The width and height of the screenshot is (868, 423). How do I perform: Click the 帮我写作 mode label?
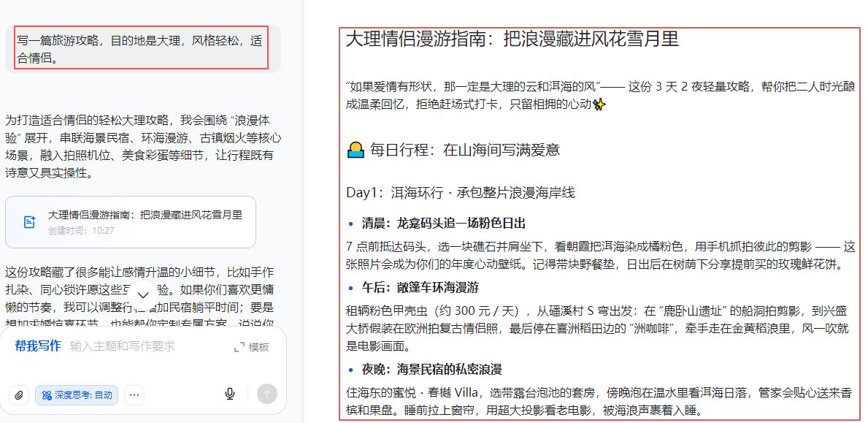pos(38,346)
